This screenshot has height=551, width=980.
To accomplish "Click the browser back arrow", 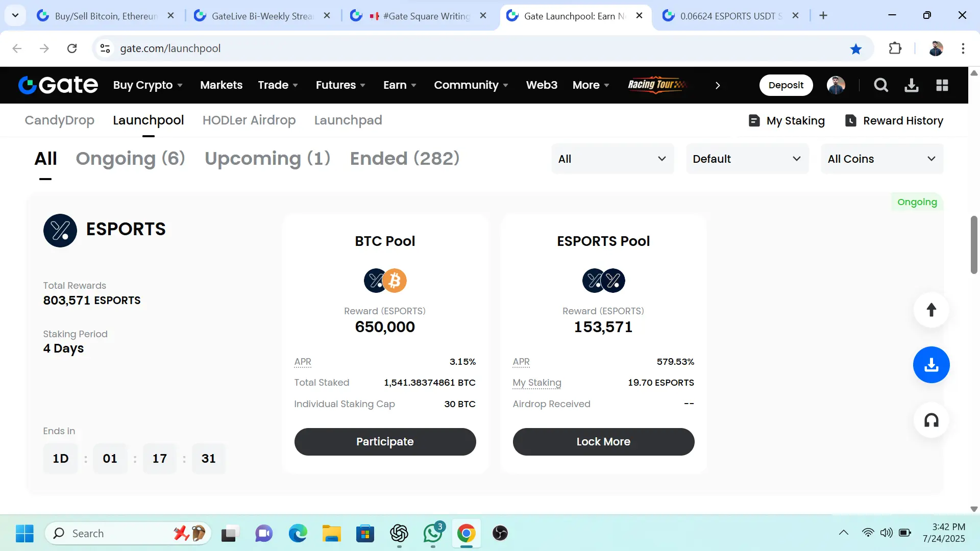I will coord(17,48).
